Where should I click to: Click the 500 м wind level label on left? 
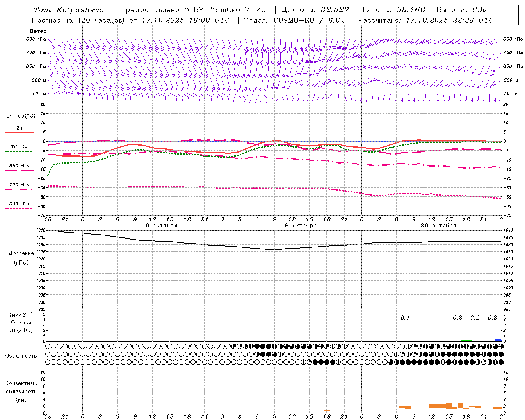(39, 80)
